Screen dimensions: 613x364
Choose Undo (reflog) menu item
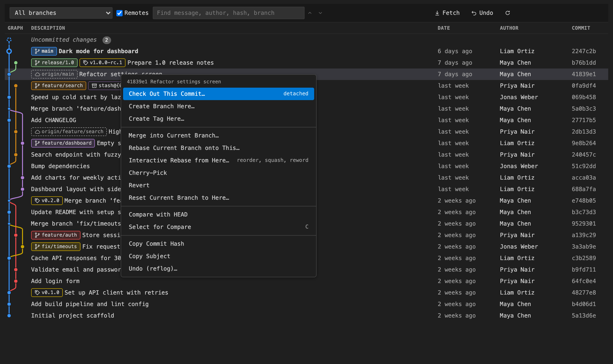pyautogui.click(x=218, y=269)
